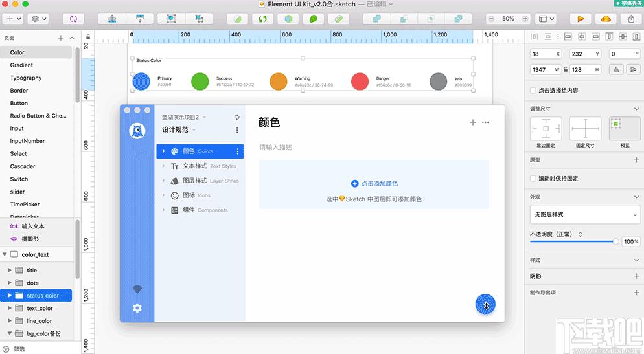644x354 pixels.
Task: Enable 点击选择组内容 checkbox
Action: click(x=533, y=90)
